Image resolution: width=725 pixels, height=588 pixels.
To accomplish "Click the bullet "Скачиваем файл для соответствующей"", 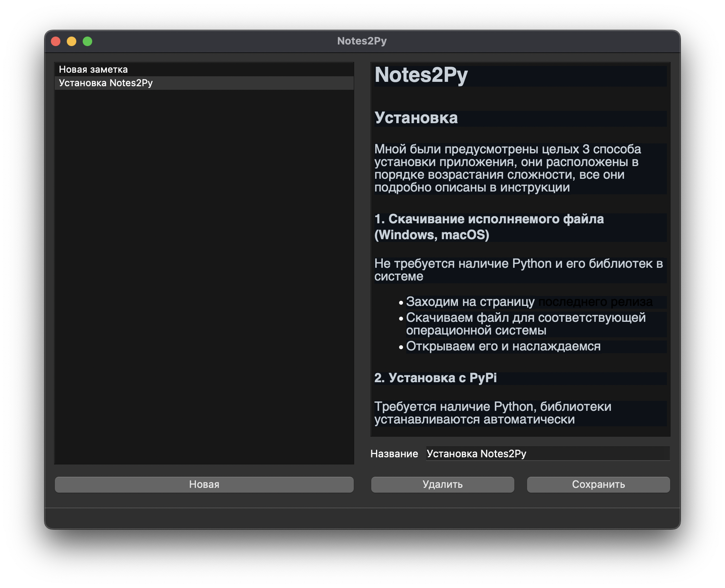I will 525,318.
